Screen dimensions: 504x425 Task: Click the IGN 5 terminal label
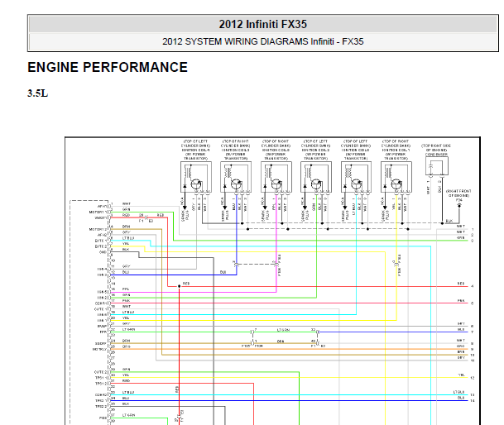coord(102,292)
